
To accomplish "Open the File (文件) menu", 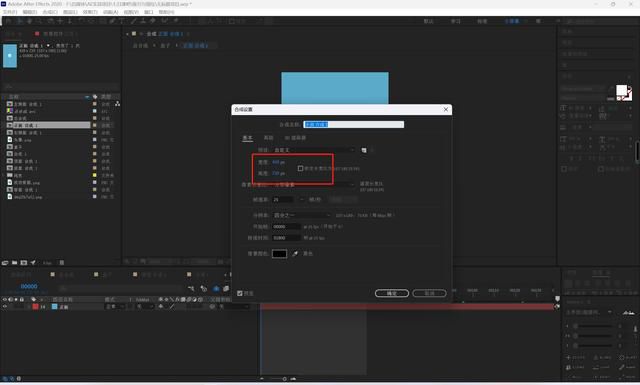I will tap(9, 12).
